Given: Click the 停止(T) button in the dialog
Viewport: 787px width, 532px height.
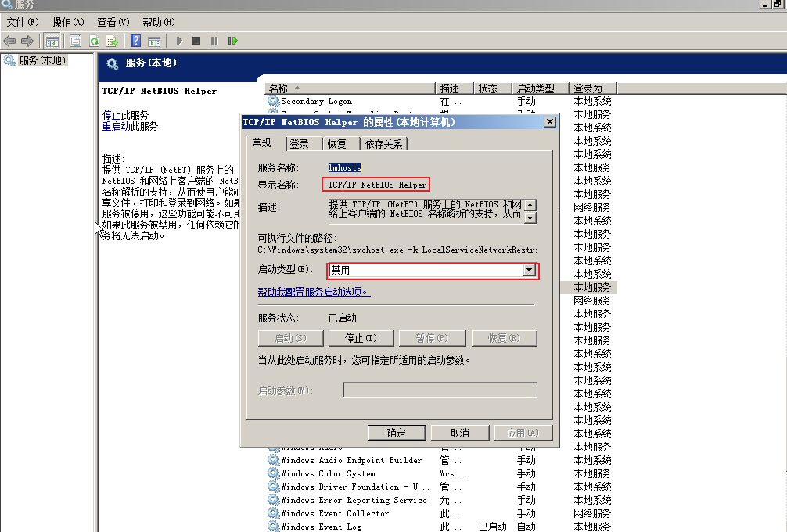Looking at the screenshot, I should tap(361, 338).
